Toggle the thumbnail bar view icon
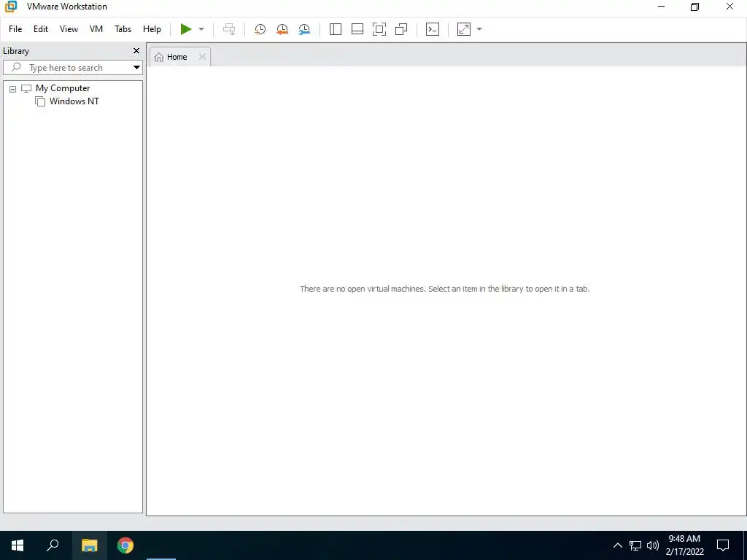 357,29
